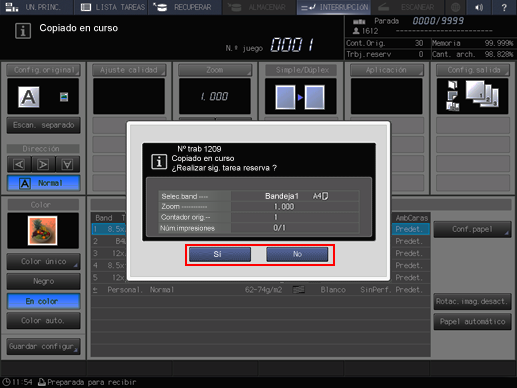Click the simplex-to-simplex pages icon
The width and height of the screenshot is (517, 388).
tap(300, 97)
